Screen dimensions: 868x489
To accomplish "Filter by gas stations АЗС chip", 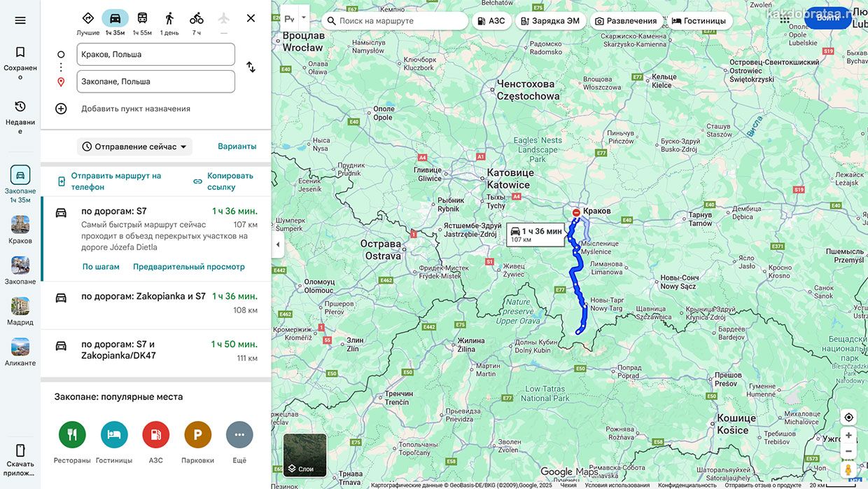I will pyautogui.click(x=491, y=21).
